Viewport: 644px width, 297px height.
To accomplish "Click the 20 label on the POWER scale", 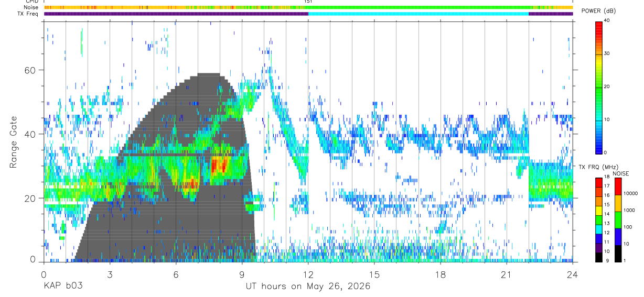I will click(607, 86).
